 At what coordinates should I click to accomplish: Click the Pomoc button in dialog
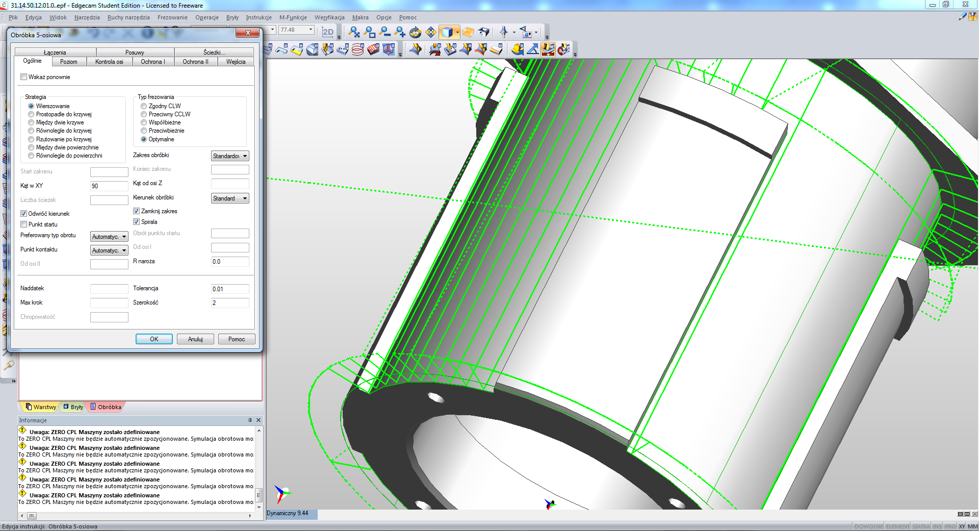(x=237, y=339)
